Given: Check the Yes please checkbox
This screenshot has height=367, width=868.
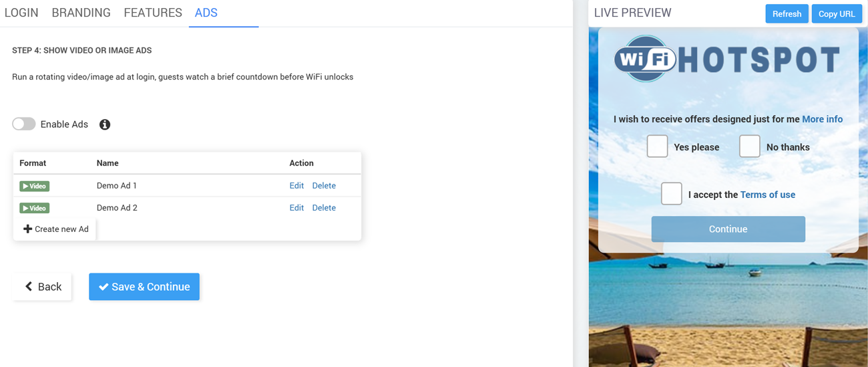Looking at the screenshot, I should (657, 146).
